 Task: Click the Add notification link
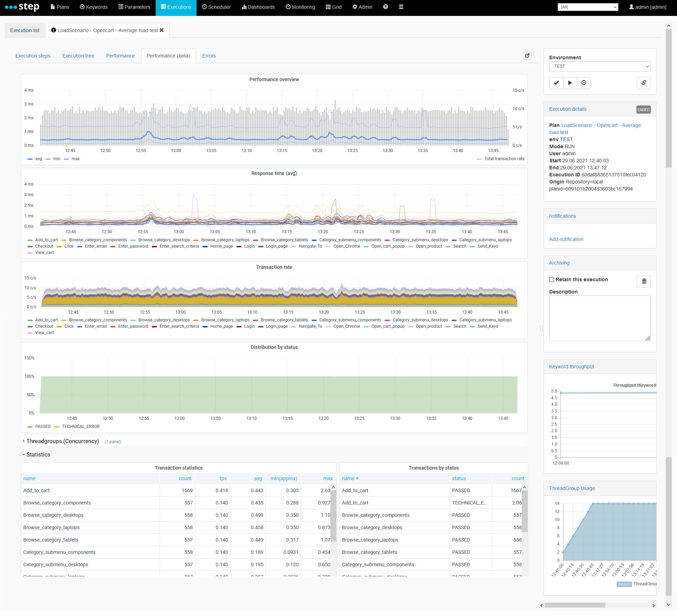click(566, 239)
